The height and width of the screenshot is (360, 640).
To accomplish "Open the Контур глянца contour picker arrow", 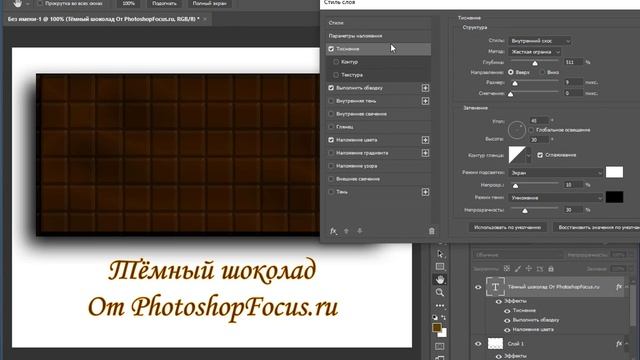I will click(x=529, y=156).
